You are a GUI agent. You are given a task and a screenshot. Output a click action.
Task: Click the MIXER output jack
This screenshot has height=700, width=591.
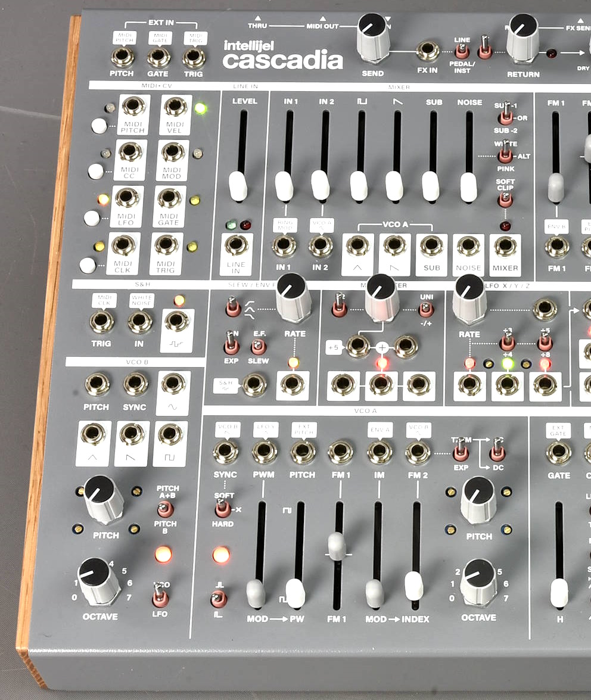[505, 245]
